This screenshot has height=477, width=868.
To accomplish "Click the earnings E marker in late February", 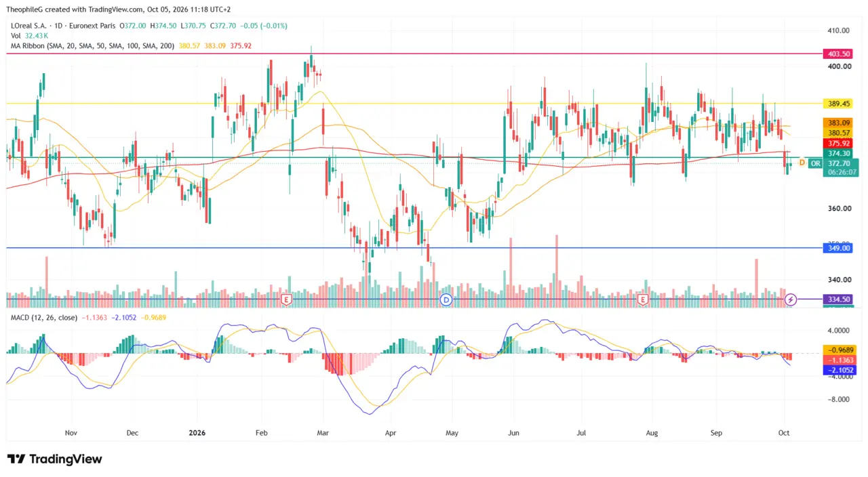I will (x=286, y=299).
